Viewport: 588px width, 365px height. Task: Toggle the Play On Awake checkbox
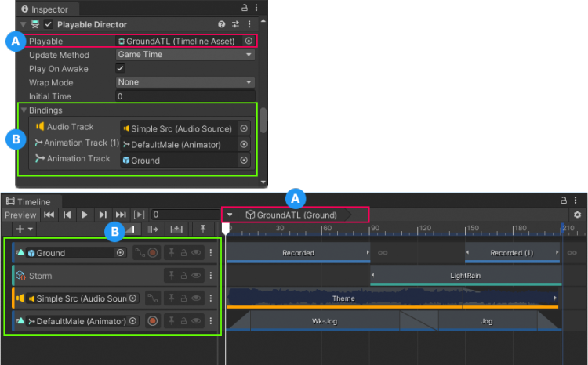(x=121, y=69)
